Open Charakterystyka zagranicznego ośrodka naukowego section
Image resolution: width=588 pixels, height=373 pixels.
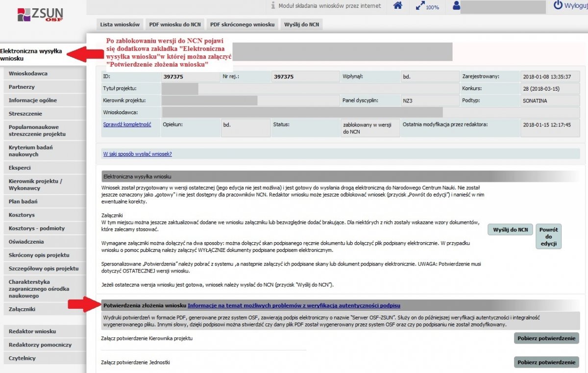tap(45, 289)
